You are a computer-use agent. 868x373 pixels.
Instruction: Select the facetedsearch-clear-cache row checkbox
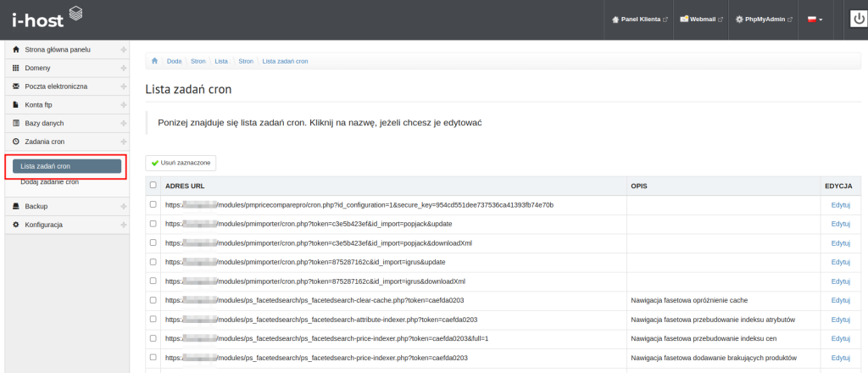click(153, 300)
